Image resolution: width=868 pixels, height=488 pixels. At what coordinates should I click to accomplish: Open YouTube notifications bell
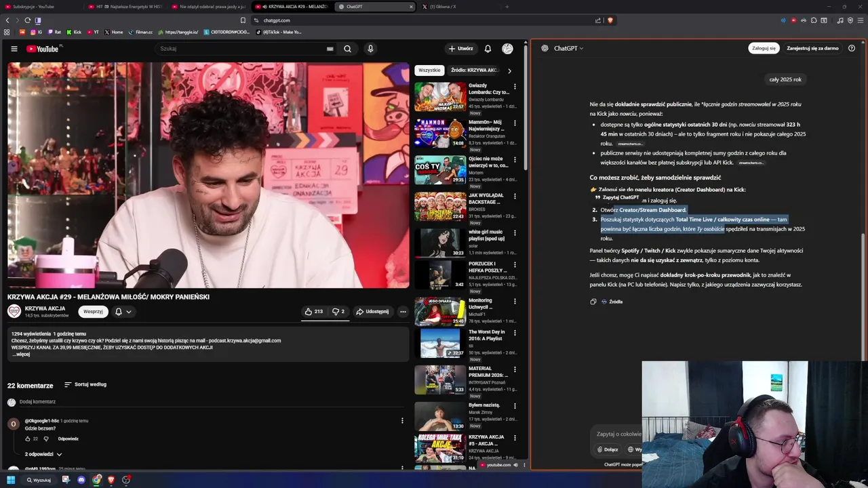[x=488, y=49]
